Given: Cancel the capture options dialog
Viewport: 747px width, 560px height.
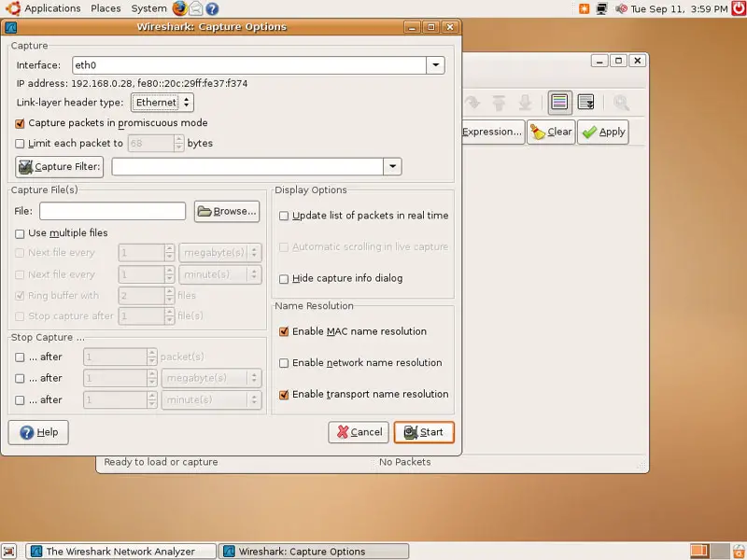Looking at the screenshot, I should (359, 432).
